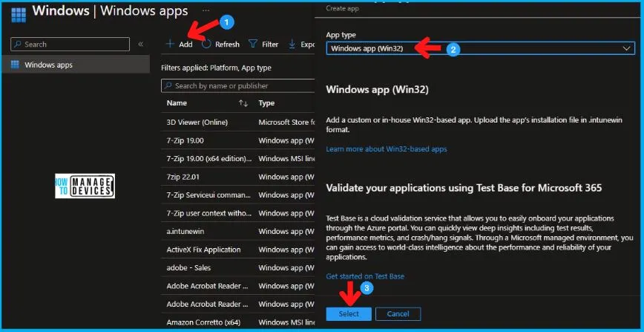Click the Name column header text

[x=177, y=103]
